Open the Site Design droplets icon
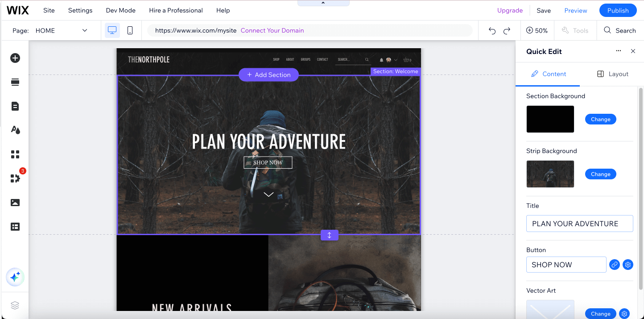 pos(15,130)
